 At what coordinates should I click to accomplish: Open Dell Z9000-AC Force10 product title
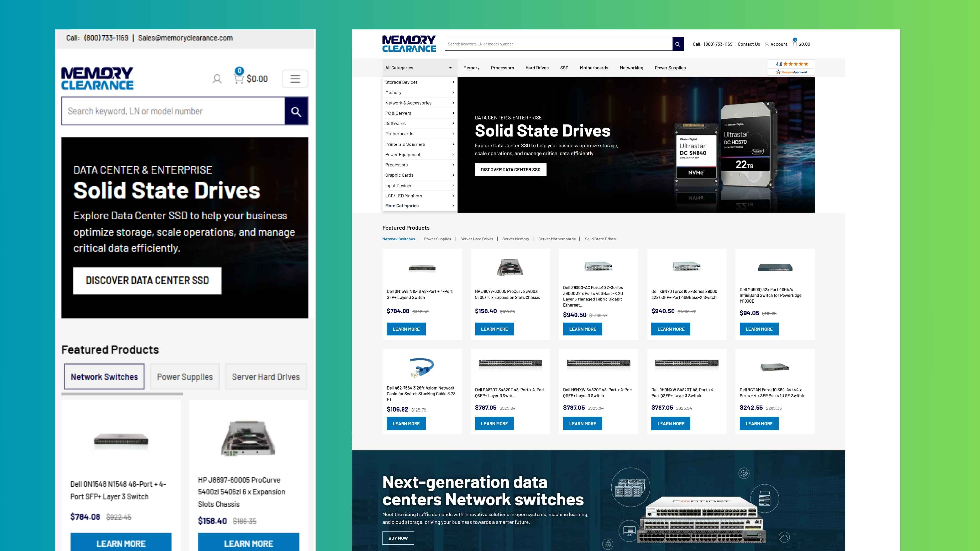pyautogui.click(x=593, y=296)
